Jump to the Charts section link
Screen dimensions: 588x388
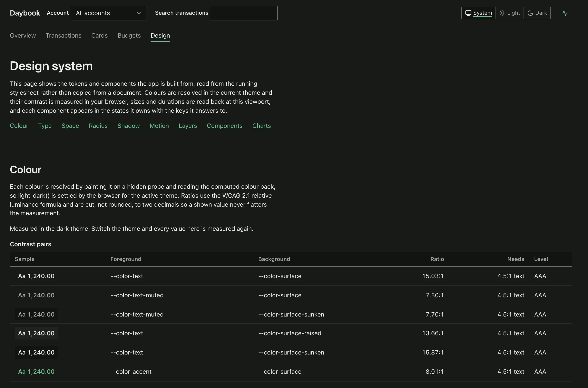(x=262, y=126)
